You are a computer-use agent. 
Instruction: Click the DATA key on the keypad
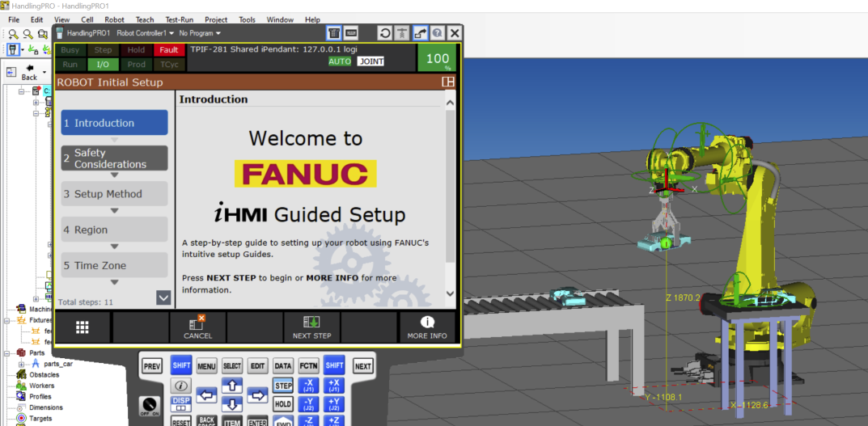coord(283,365)
